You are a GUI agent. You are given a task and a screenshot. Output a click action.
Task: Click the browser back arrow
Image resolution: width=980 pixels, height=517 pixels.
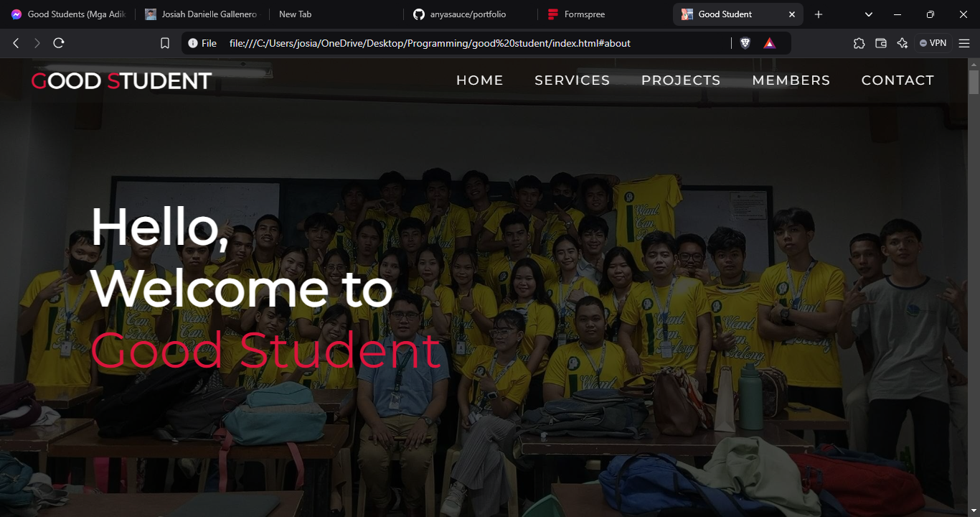point(16,43)
